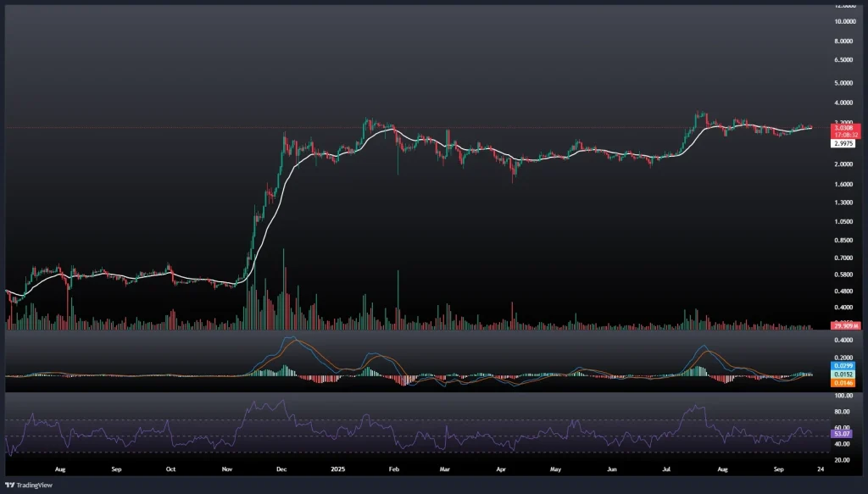Jump to the Feb marker on time axis
Viewport: 868px width, 494px height.
point(392,467)
